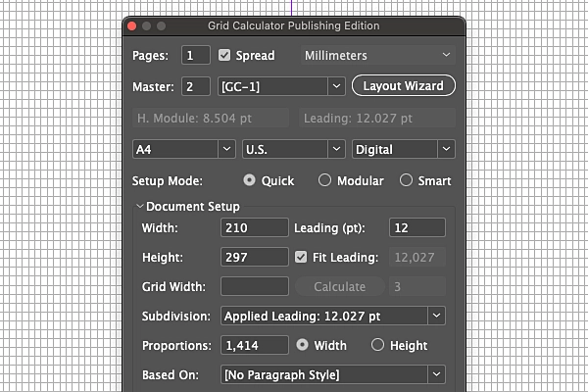
Task: Click the H. Module 8.504 pt readout
Action: 211,118
